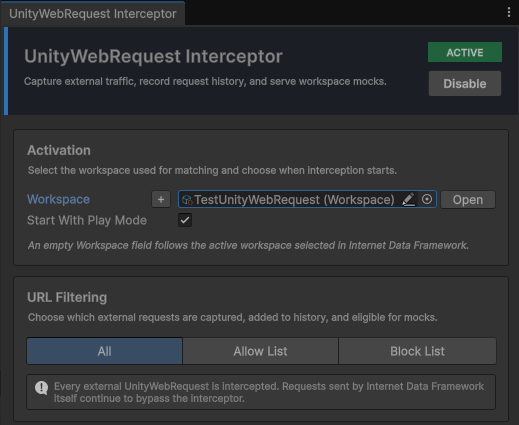519x425 pixels.
Task: Click the Activation section heading
Action: click(59, 150)
